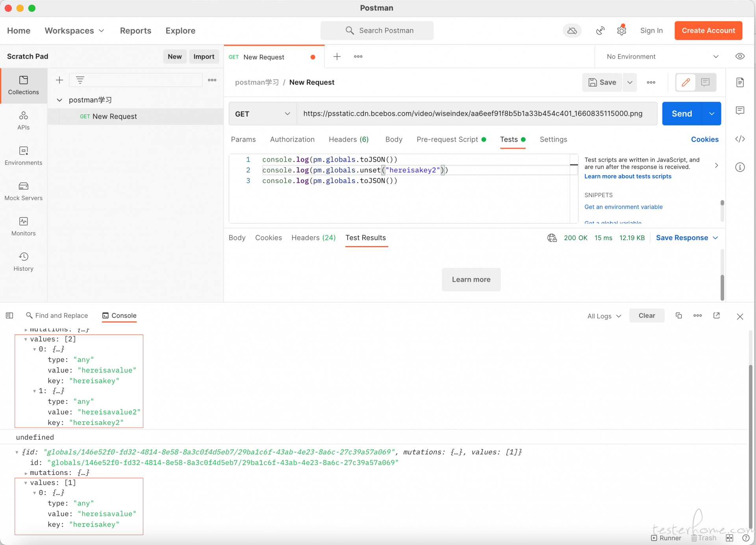Switch to comment mode icon
The height and width of the screenshot is (545, 756).
coord(705,82)
